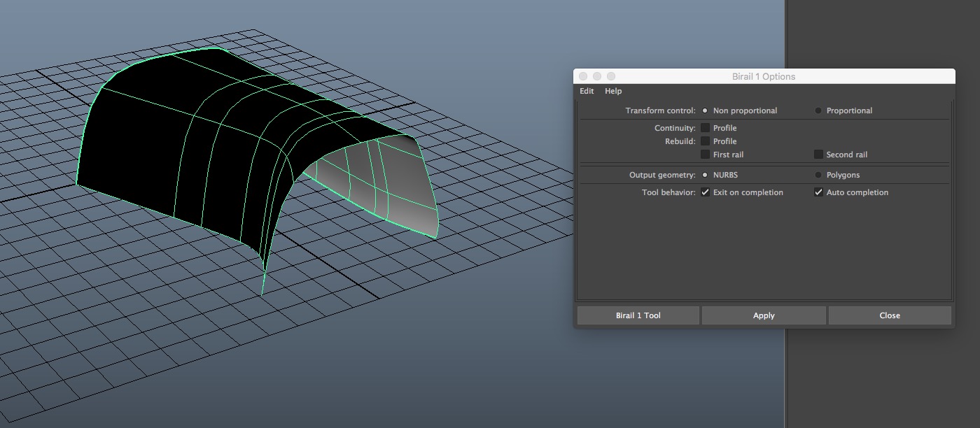980x428 pixels.
Task: Check the First rail rebuild option
Action: (705, 155)
